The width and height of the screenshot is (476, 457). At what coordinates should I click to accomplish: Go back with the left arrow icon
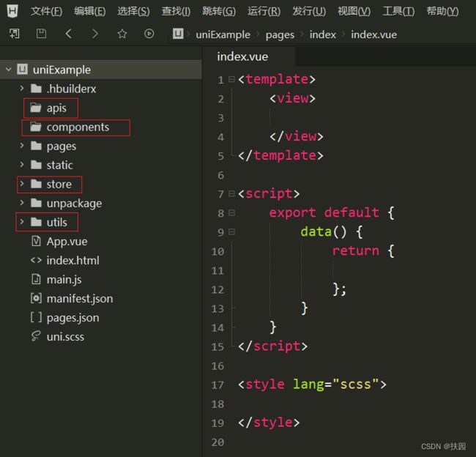click(69, 34)
